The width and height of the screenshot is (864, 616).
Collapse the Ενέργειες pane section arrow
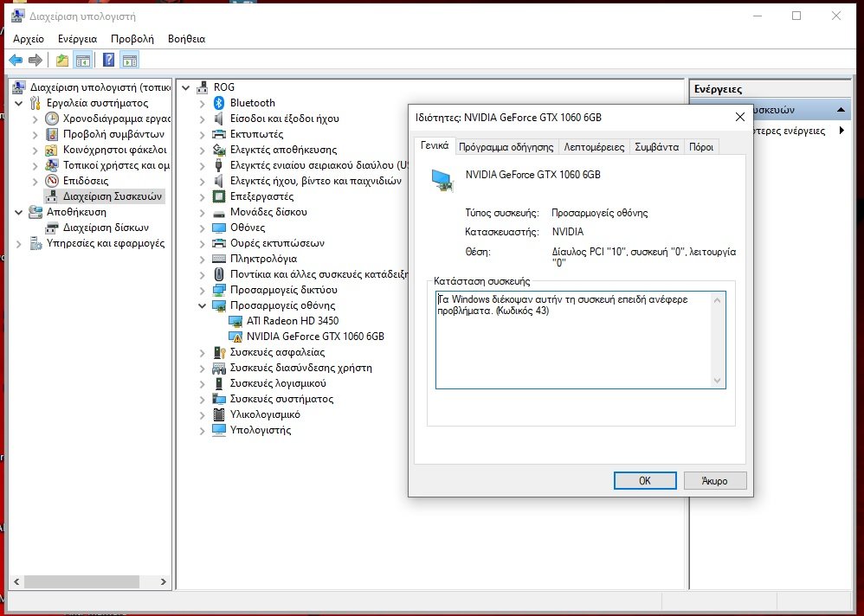coord(841,110)
